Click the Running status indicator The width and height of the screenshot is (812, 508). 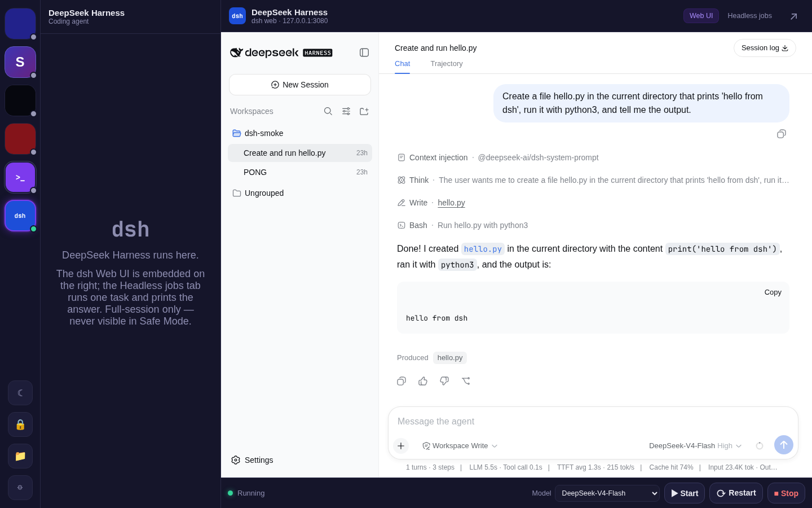(246, 493)
